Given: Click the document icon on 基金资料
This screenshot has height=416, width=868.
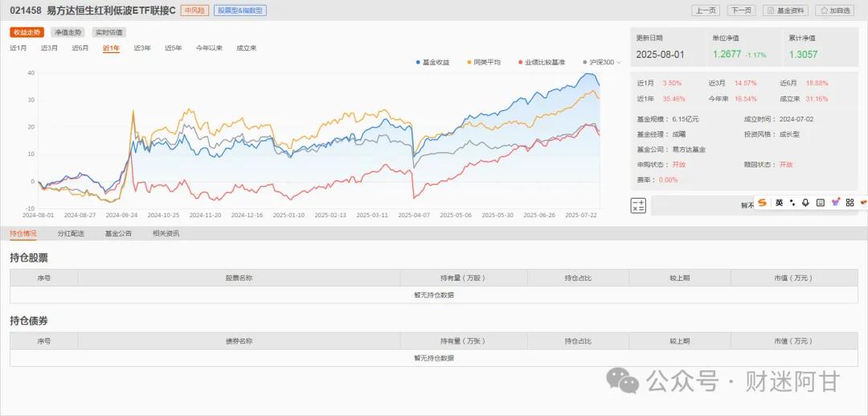Looking at the screenshot, I should tap(771, 10).
